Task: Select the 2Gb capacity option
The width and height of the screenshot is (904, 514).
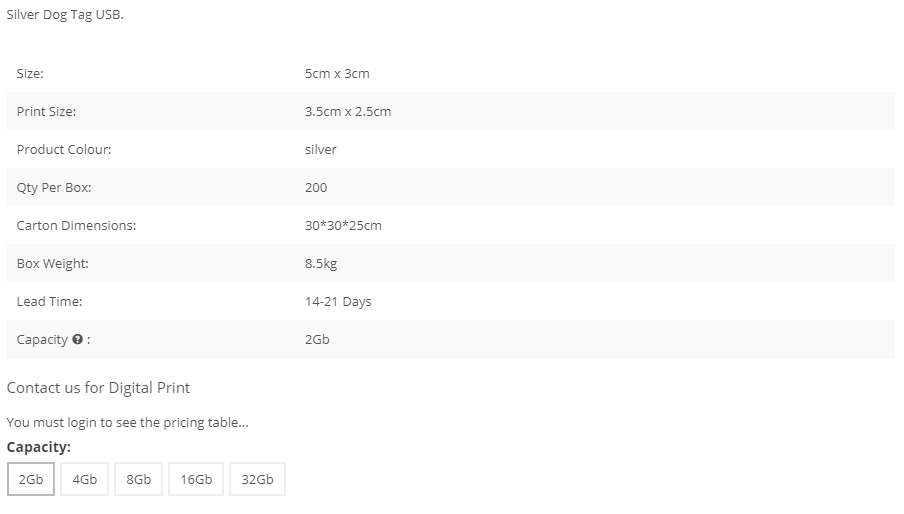Action: 31,479
